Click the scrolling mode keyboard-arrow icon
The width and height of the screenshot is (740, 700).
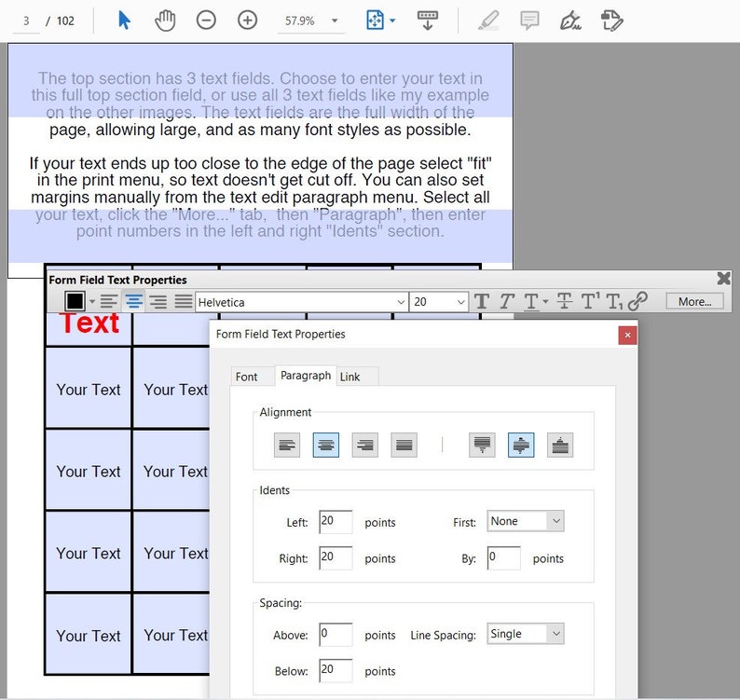tap(428, 21)
